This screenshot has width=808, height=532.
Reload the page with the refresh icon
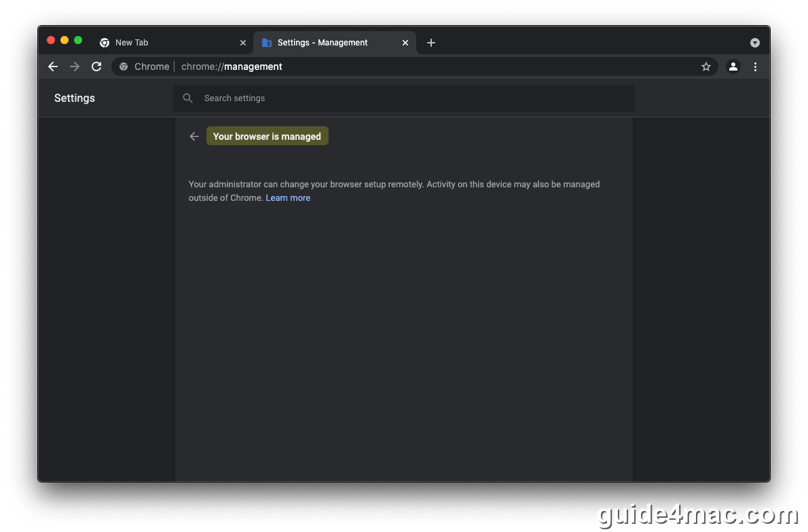[96, 66]
